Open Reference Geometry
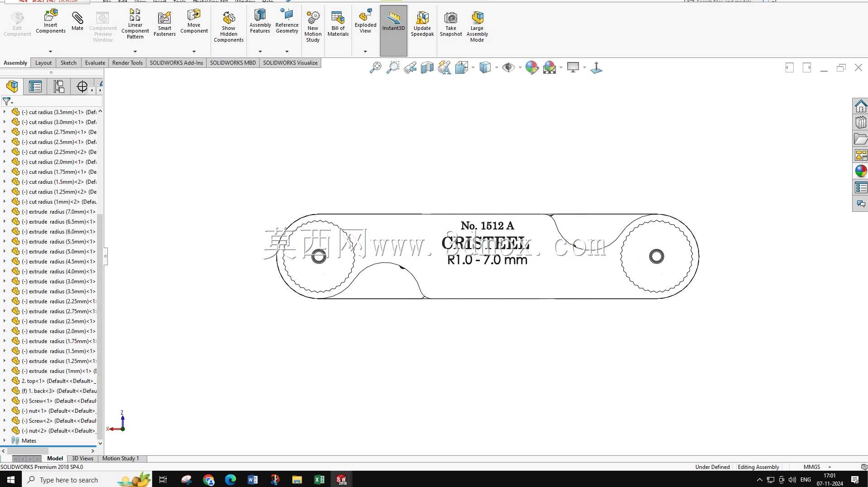The width and height of the screenshot is (868, 487). click(x=287, y=21)
